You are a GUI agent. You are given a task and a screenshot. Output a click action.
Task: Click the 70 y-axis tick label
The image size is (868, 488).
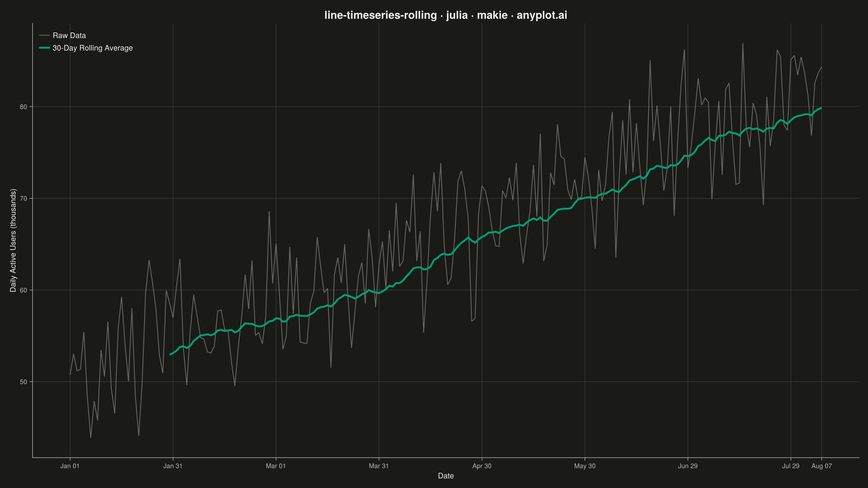click(24, 198)
